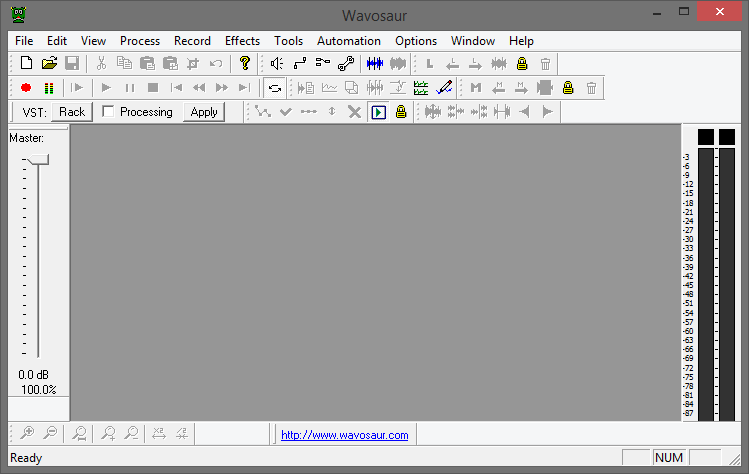Open the Help menu
This screenshot has height=474, width=749.
(x=521, y=41)
